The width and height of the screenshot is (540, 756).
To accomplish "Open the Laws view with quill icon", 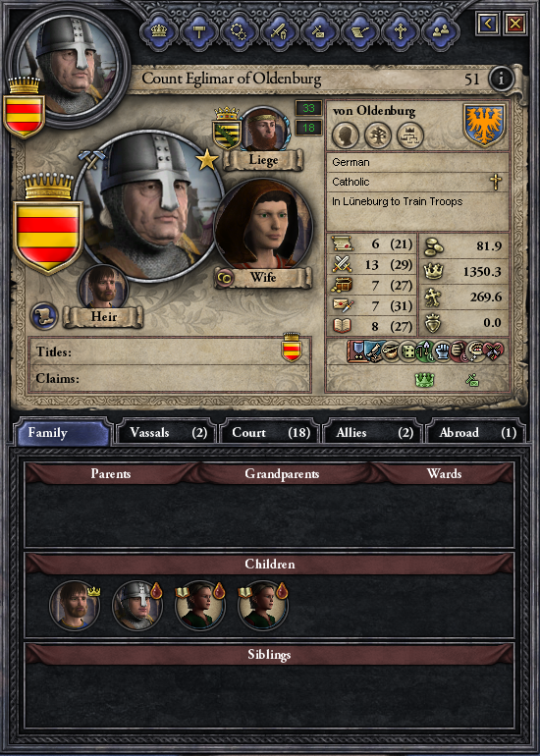I will [359, 30].
